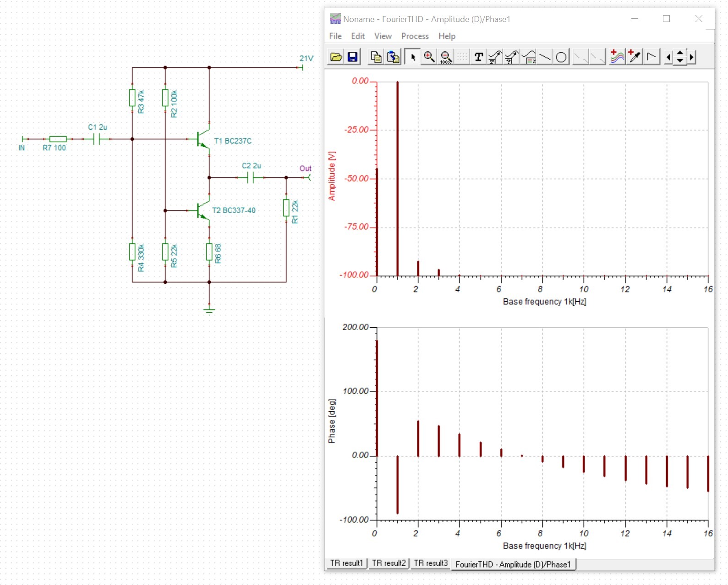The image size is (728, 585).
Task: Select the FourierTHD Amplitude/Phase1 tab
Action: (513, 564)
